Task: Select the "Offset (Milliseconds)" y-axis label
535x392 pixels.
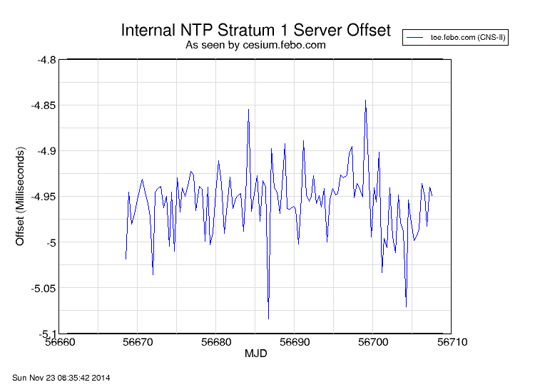Action: (20, 197)
